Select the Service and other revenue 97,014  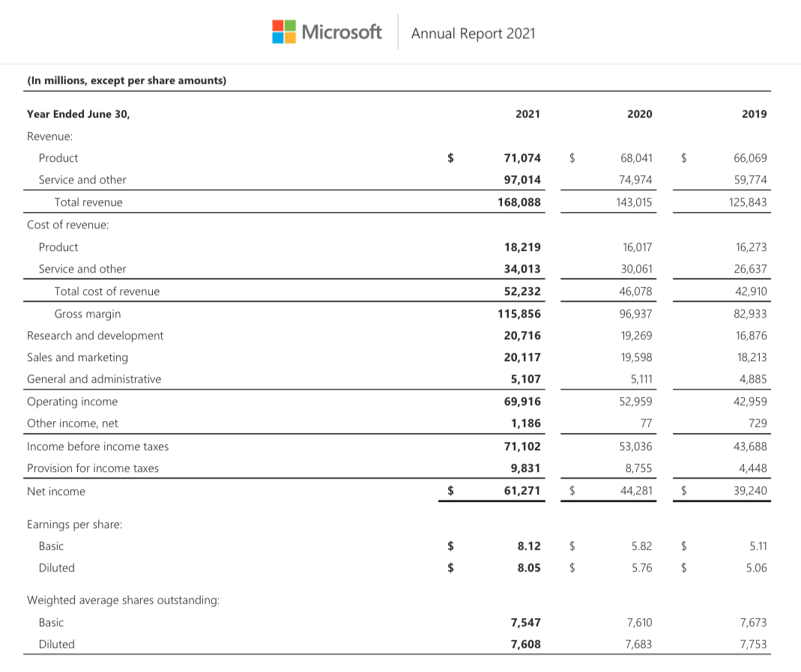tap(522, 180)
